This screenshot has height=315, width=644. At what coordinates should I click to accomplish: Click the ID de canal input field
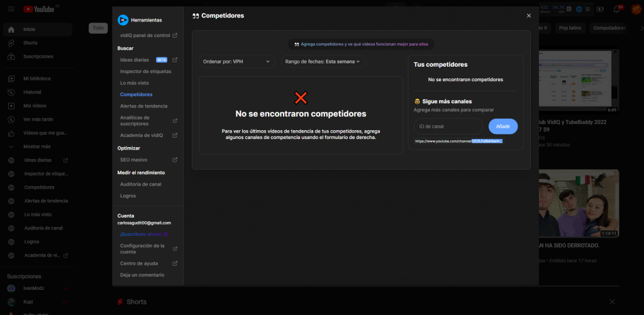[448, 126]
